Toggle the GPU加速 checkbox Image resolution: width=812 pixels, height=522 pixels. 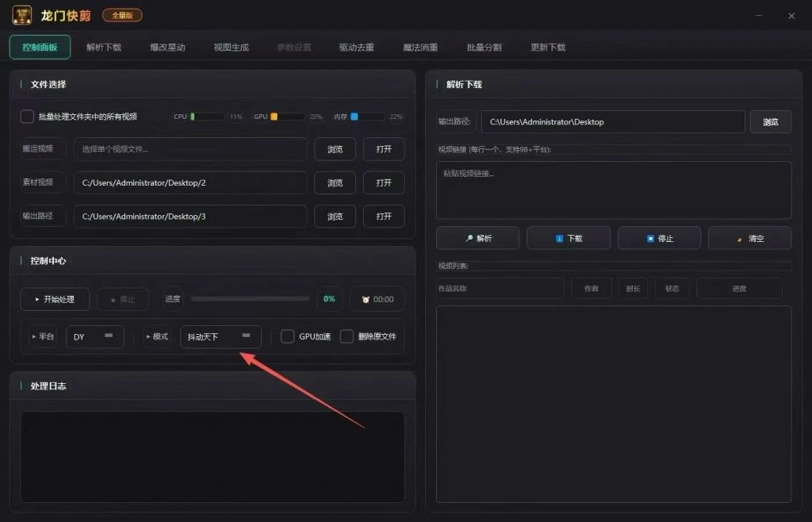[288, 336]
